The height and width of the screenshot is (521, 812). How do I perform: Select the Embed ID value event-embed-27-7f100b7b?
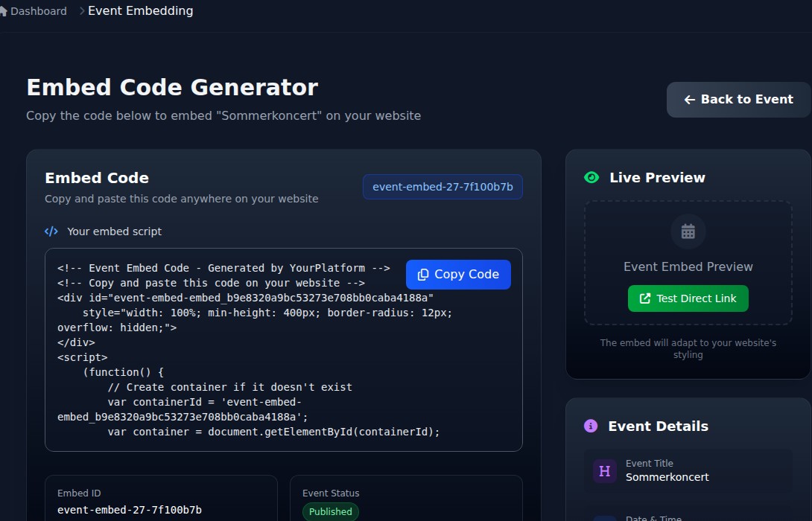click(130, 510)
